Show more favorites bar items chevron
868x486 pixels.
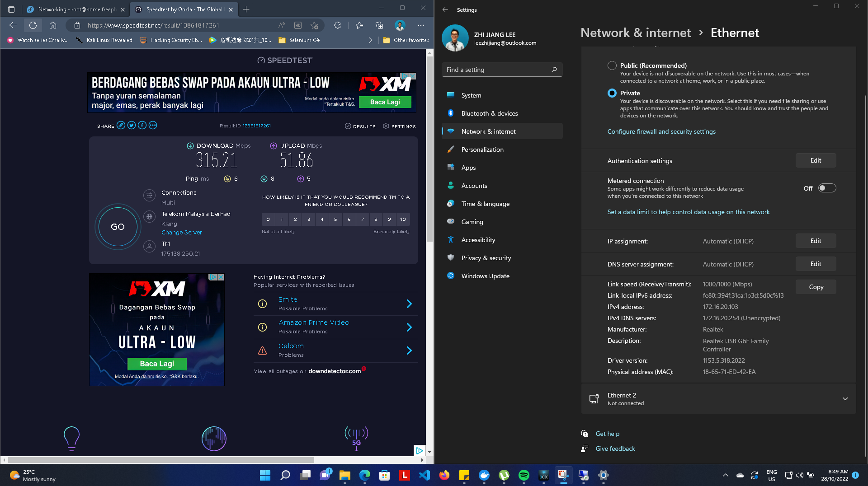371,40
